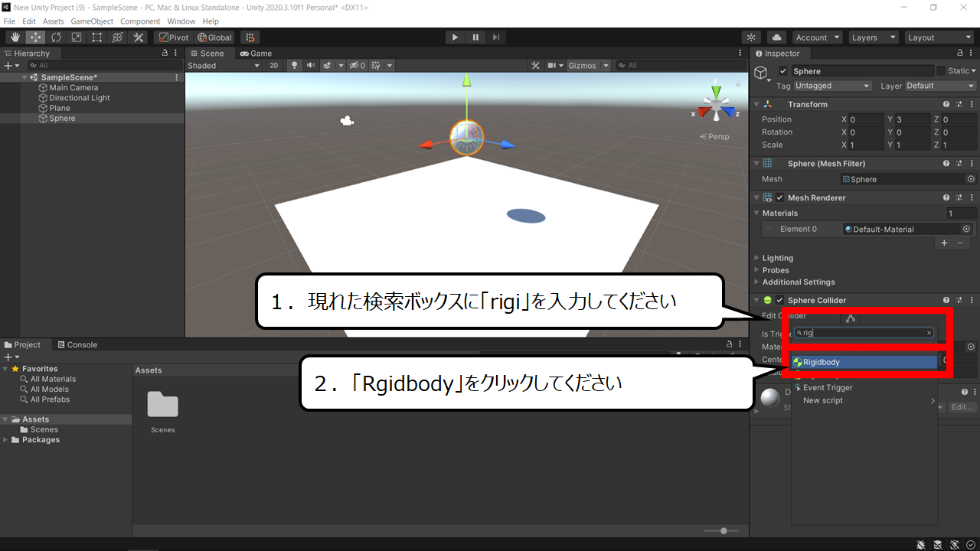The image size is (980, 551).
Task: Switch to the Game tab
Action: (x=256, y=54)
